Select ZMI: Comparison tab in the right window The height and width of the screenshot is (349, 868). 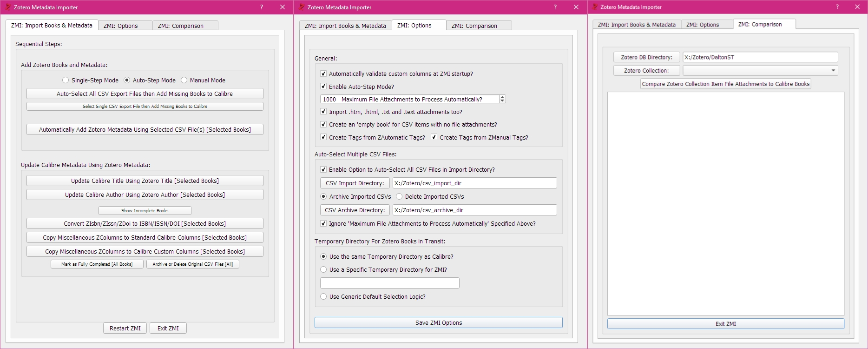click(764, 24)
